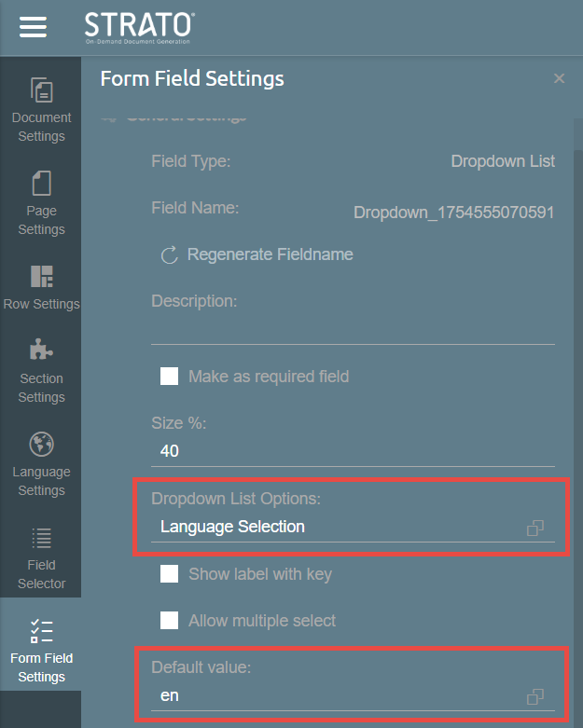Open Row Settings panel
The image size is (583, 728).
41,285
